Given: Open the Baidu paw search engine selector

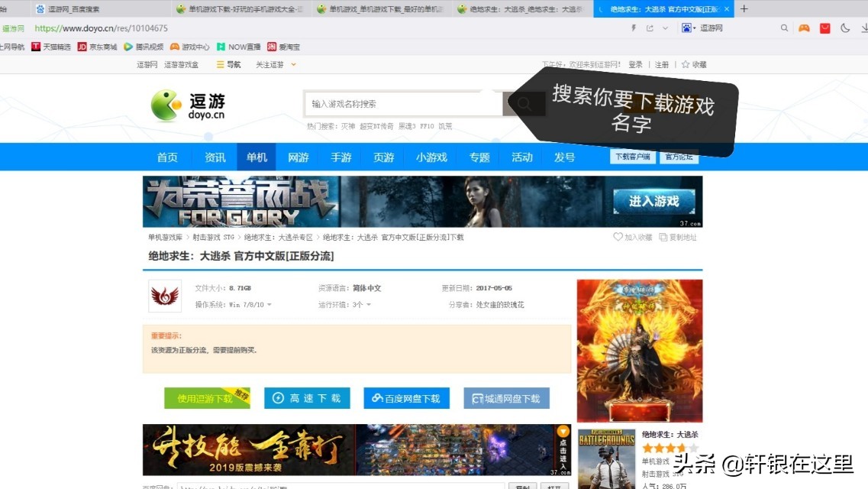Looking at the screenshot, I should tap(688, 28).
